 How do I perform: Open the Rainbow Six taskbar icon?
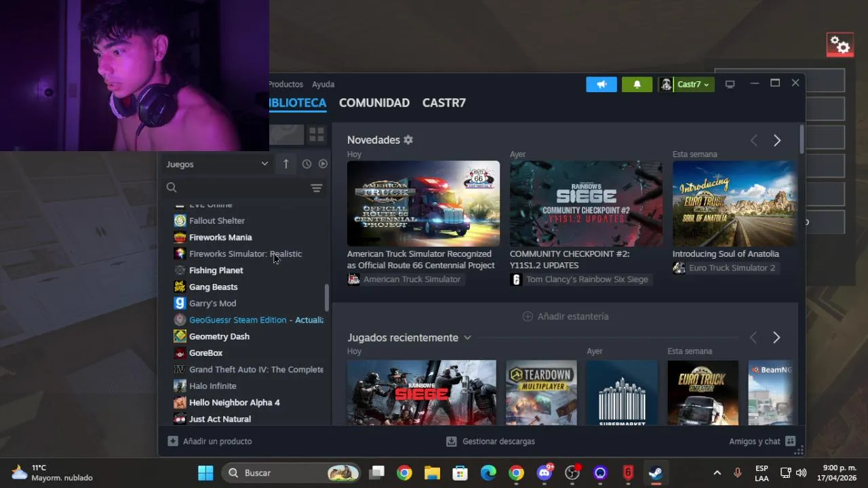pyautogui.click(x=628, y=472)
